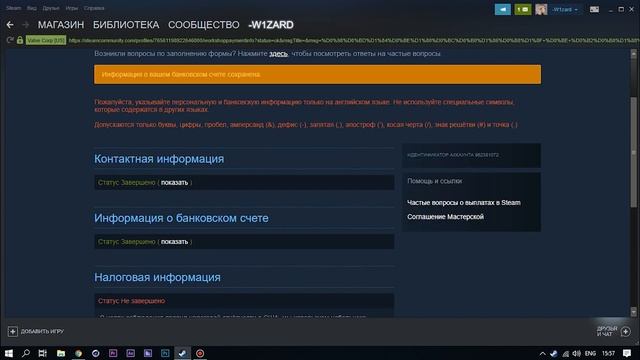Open the Справка menu
This screenshot has width=640, height=360.
(x=94, y=8)
